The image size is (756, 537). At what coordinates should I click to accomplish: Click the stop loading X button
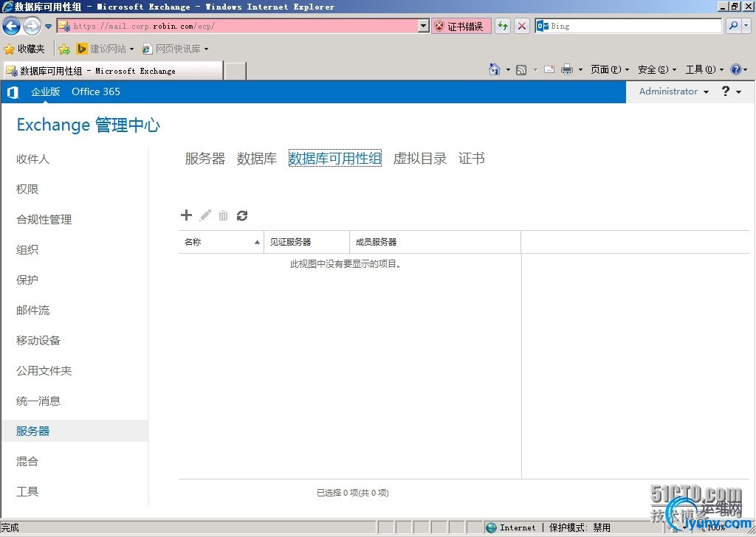[522, 26]
